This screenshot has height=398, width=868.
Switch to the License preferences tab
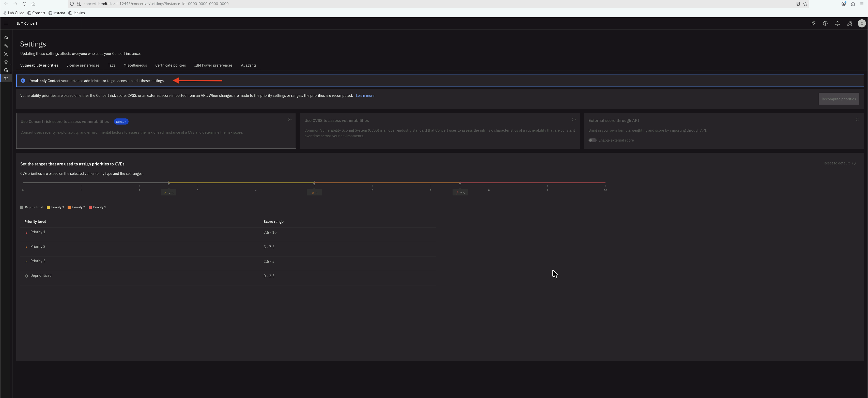click(83, 65)
